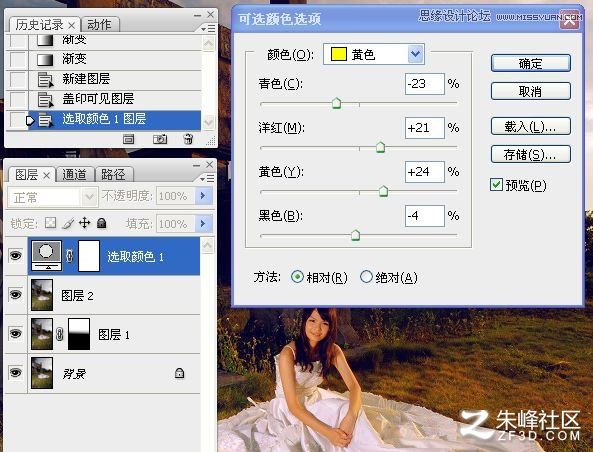Click the 选取颜色 1 adjustment layer thumbnail
593x452 pixels.
pos(46,256)
